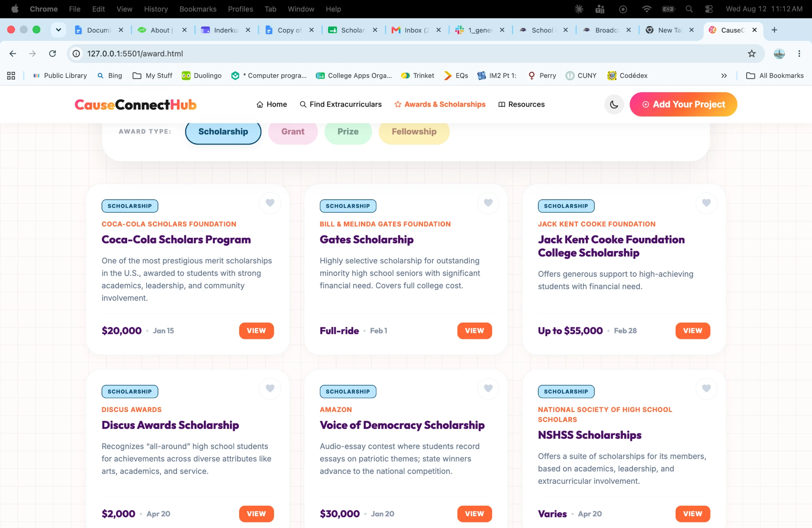This screenshot has height=528, width=812.
Task: Open the My Stuff bookmark folder
Action: coord(153,75)
